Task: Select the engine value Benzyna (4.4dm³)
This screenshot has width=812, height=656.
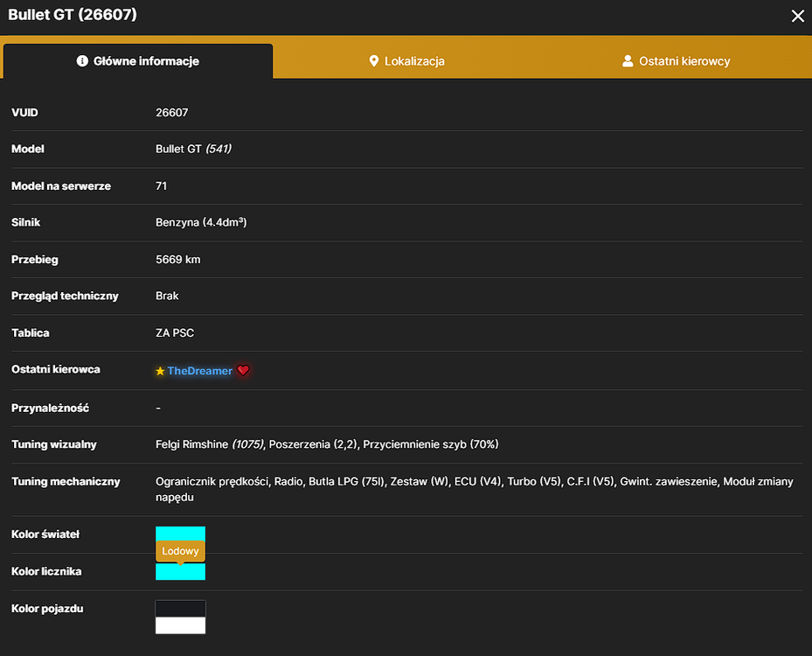Action: 201,223
